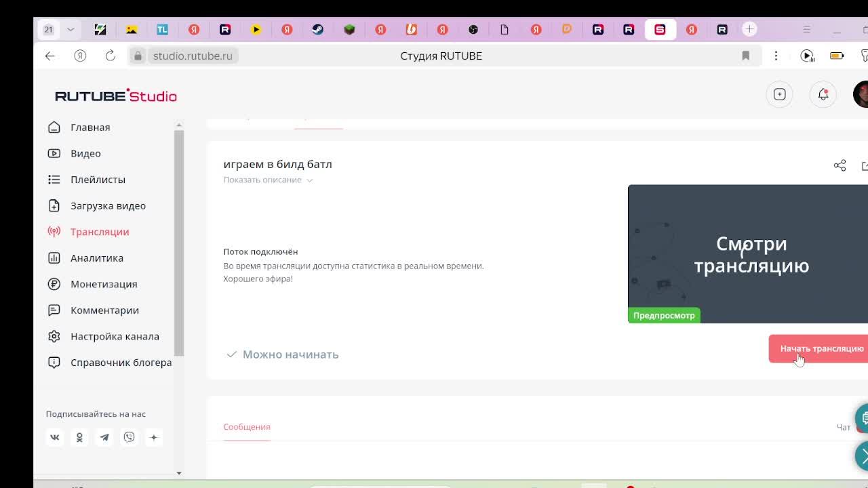This screenshot has height=488, width=868.
Task: Click the играем в билд батл title
Action: 277,164
